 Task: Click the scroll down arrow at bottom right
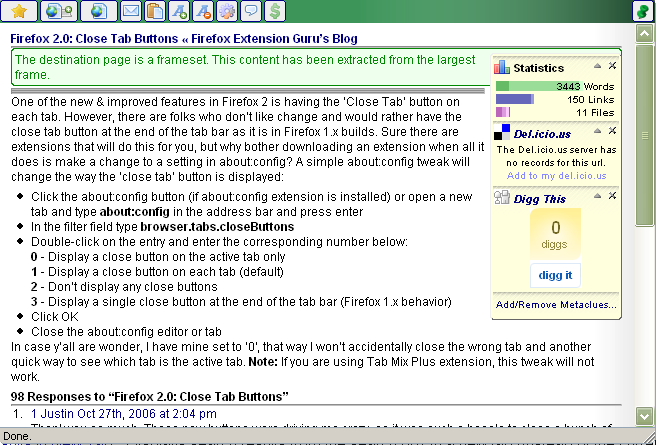pyautogui.click(x=645, y=416)
